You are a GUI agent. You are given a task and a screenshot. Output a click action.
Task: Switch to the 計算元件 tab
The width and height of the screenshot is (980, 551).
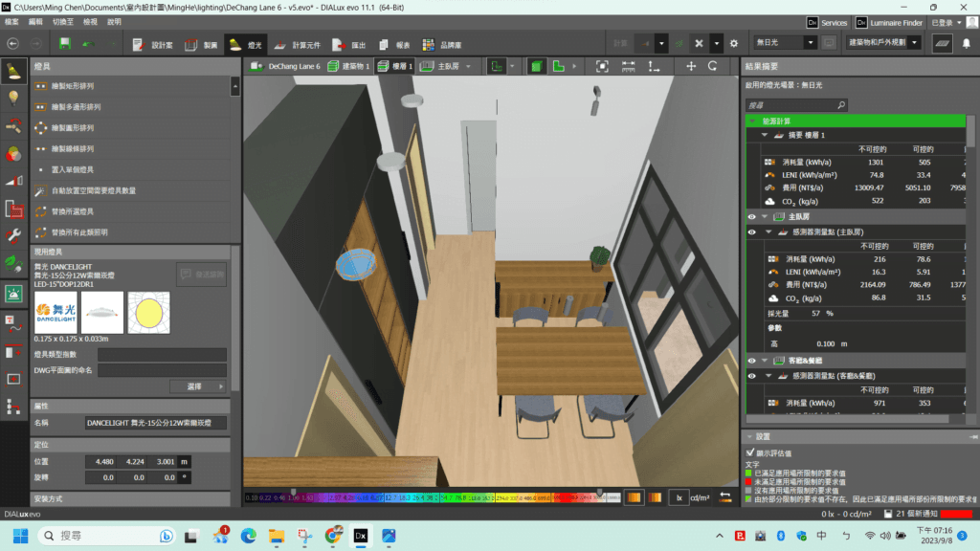coord(298,45)
